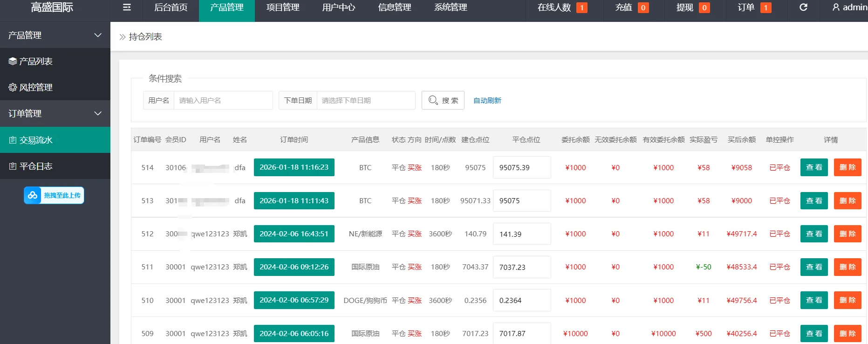
Task: Click order time 2024-02-06 09:12:26 badge
Action: coord(294,267)
